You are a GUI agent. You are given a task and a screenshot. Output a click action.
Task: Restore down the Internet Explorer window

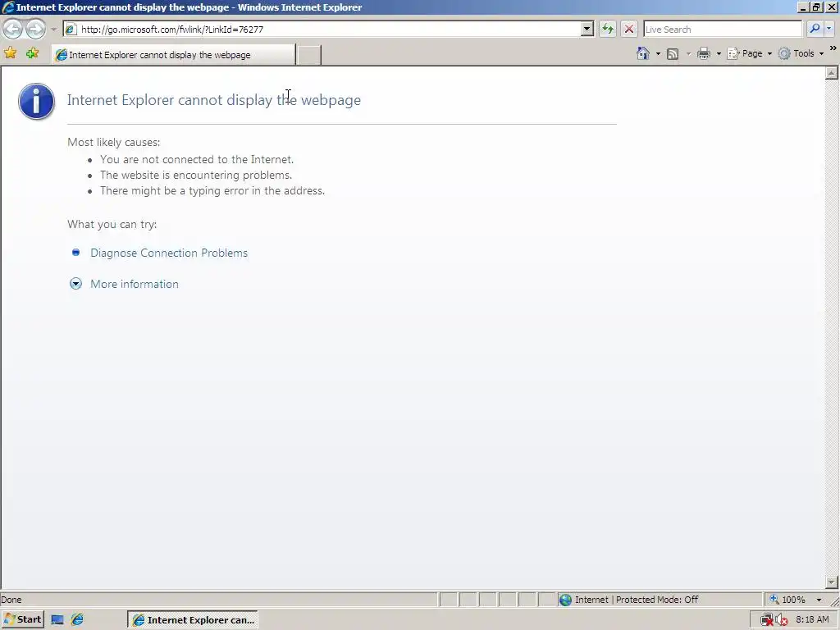pyautogui.click(x=816, y=7)
